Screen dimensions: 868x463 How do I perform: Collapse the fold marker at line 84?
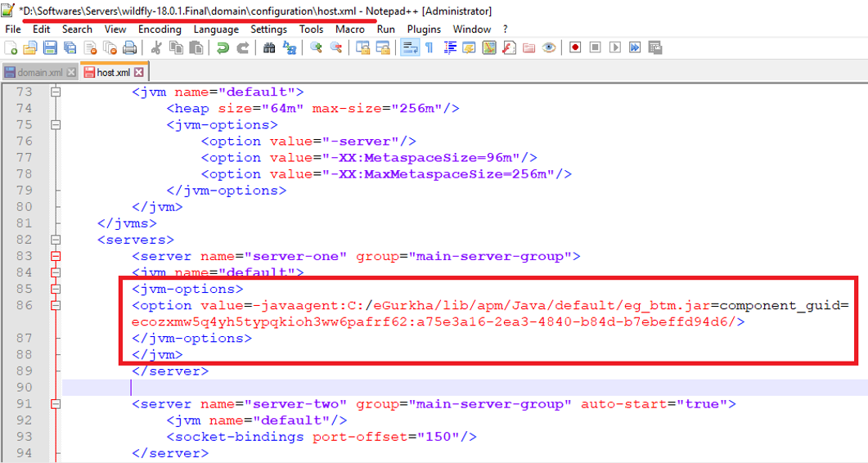pos(56,272)
